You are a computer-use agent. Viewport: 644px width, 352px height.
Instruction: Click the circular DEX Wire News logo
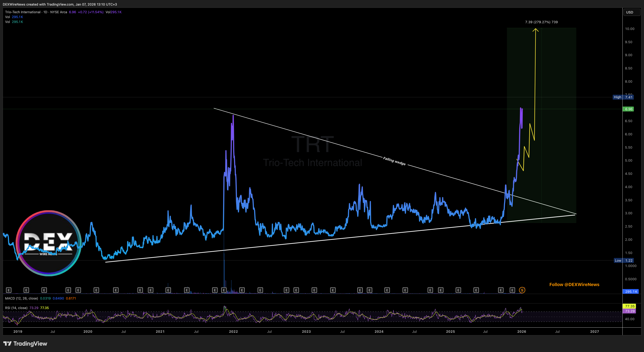(48, 243)
